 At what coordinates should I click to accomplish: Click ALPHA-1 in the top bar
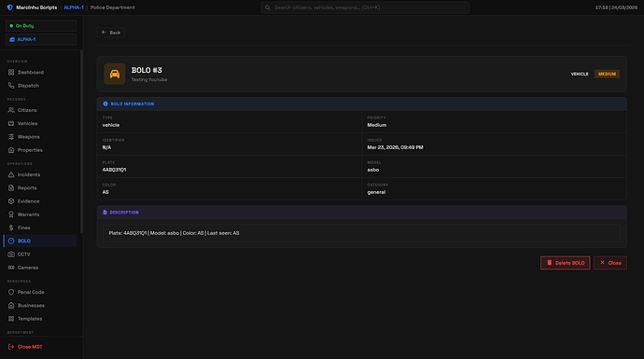[x=74, y=7]
